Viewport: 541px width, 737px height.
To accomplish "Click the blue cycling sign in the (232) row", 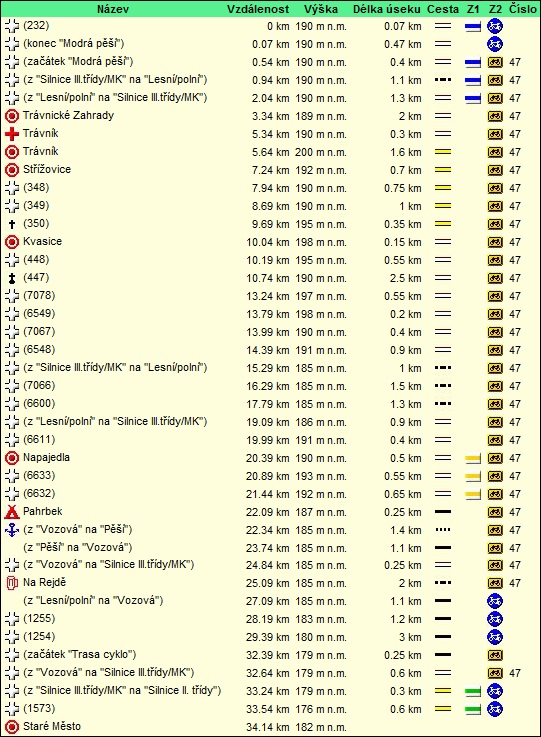I will point(495,26).
